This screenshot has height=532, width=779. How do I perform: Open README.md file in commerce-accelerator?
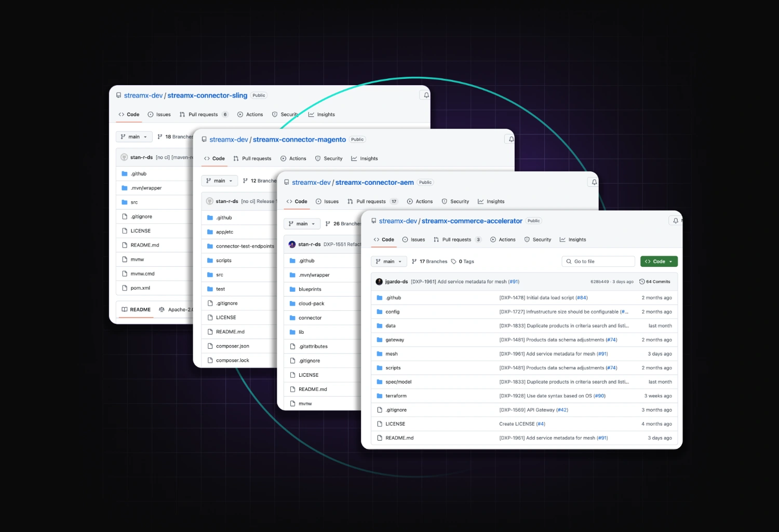coord(399,438)
